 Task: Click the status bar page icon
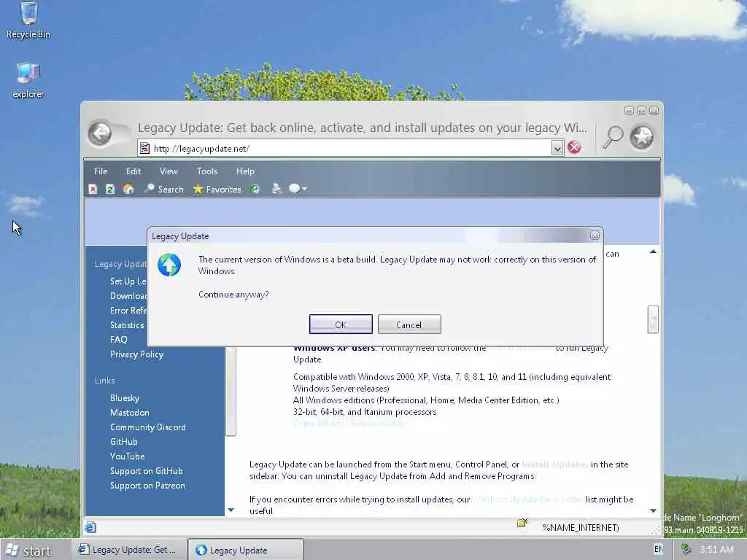[90, 527]
